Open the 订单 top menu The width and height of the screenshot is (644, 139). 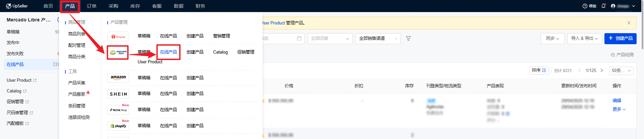pos(92,6)
